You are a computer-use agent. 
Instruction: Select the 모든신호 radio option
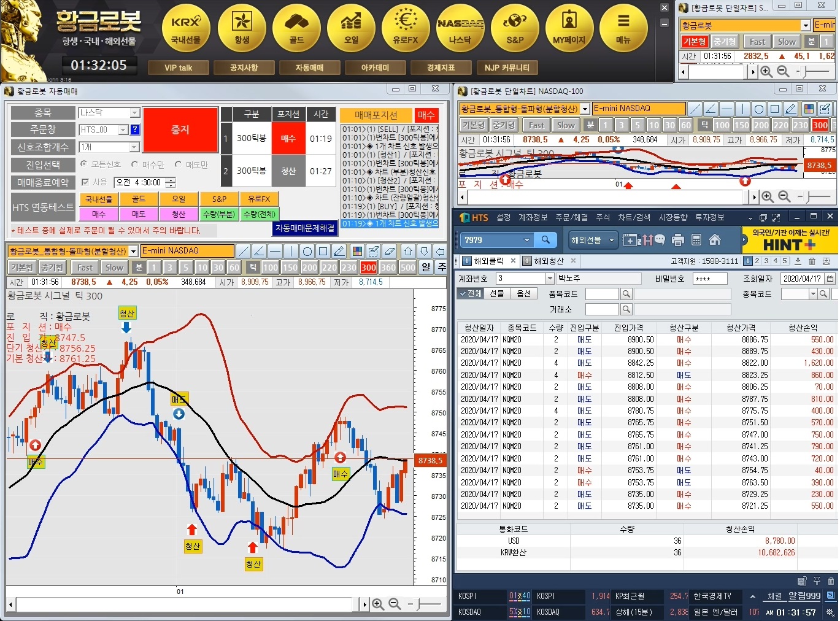(x=84, y=164)
